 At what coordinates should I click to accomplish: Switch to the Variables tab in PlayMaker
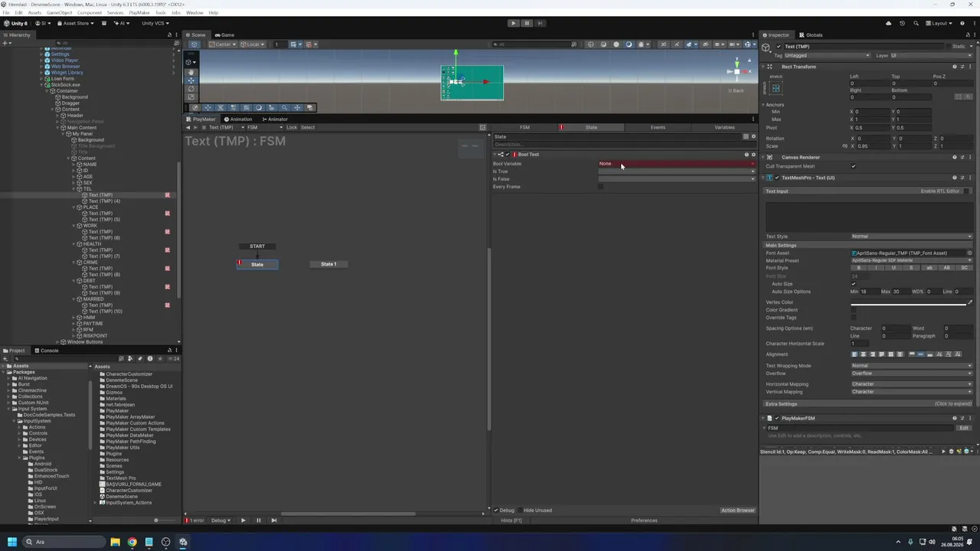pos(724,127)
